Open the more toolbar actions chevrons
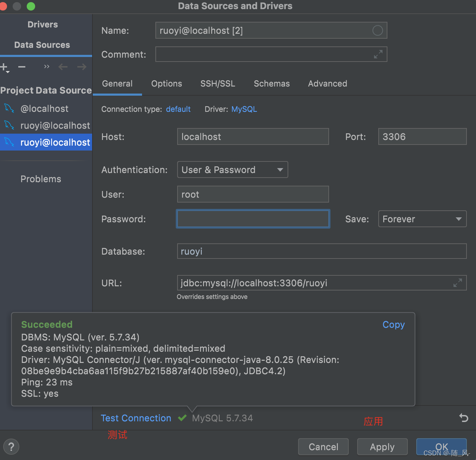Screen dimensions: 476x460 46,66
